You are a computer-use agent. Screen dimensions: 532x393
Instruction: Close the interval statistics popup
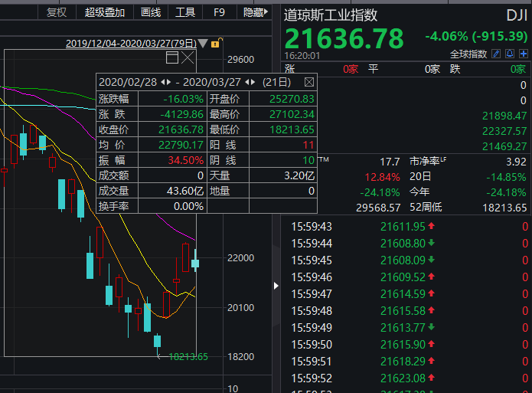309,82
